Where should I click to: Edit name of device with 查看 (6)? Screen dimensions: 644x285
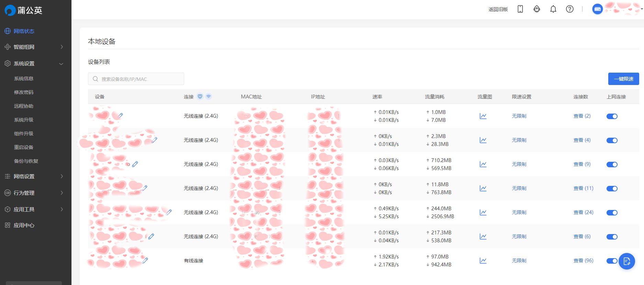pyautogui.click(x=151, y=236)
